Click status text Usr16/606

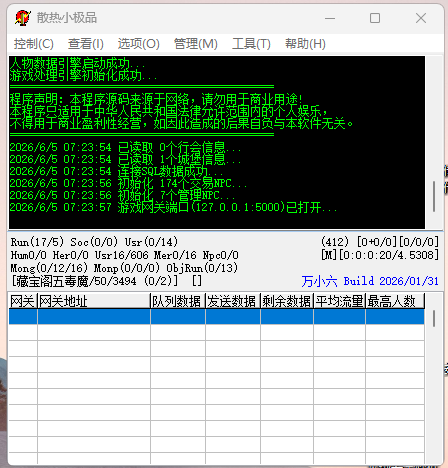click(x=122, y=255)
